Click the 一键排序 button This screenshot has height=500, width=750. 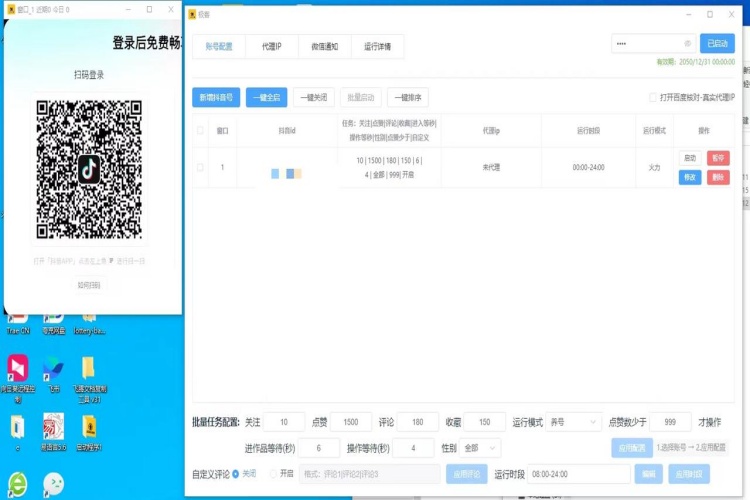[x=408, y=98]
